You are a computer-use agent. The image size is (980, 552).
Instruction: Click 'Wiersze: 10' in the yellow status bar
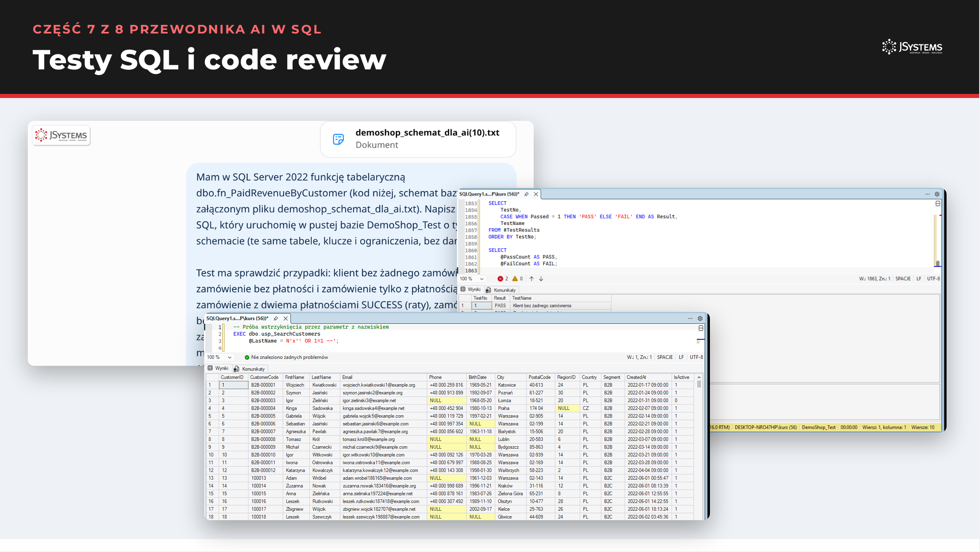(x=922, y=427)
